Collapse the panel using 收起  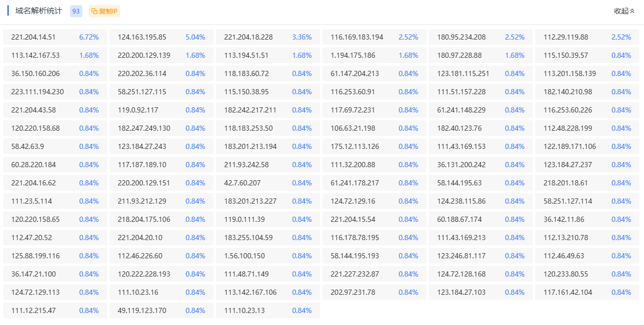tap(624, 11)
